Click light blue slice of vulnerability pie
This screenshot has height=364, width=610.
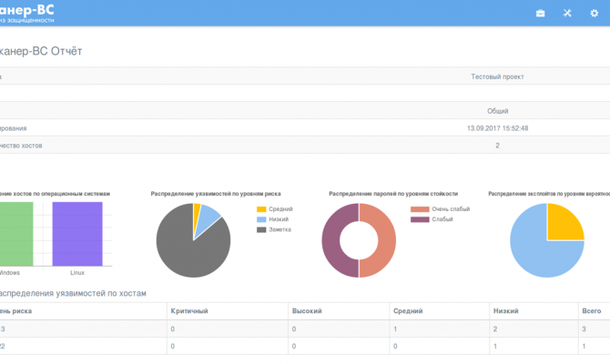[x=206, y=219]
